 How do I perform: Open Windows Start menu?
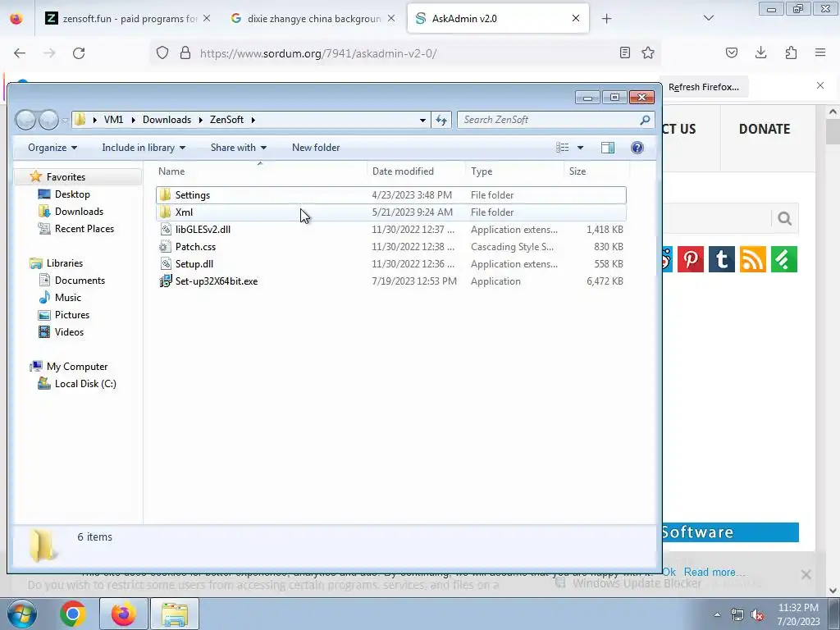point(21,614)
